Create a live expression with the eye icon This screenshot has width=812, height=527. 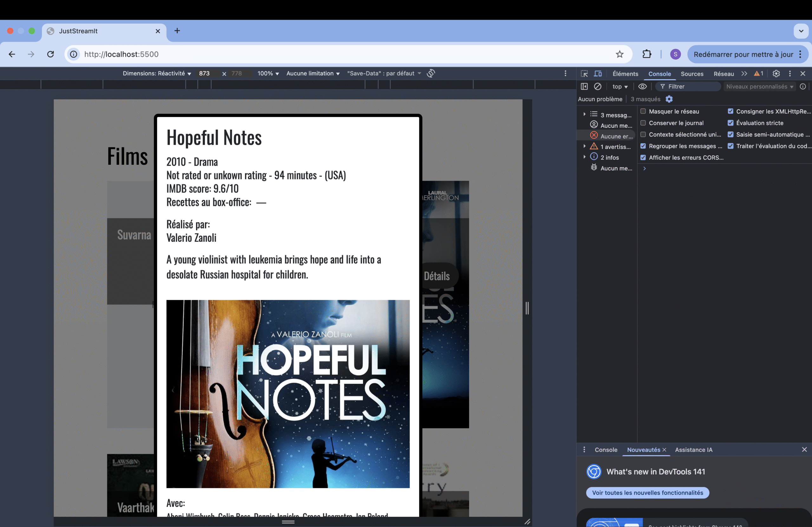[642, 87]
